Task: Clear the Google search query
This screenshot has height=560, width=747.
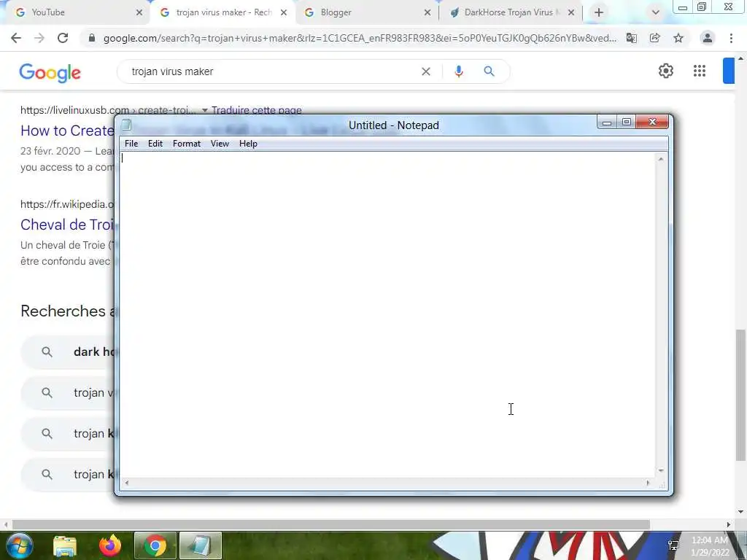Action: [426, 71]
